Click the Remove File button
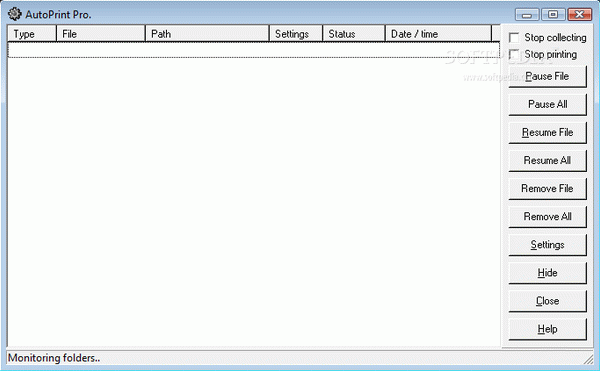Image resolution: width=600 pixels, height=371 pixels. (x=547, y=189)
